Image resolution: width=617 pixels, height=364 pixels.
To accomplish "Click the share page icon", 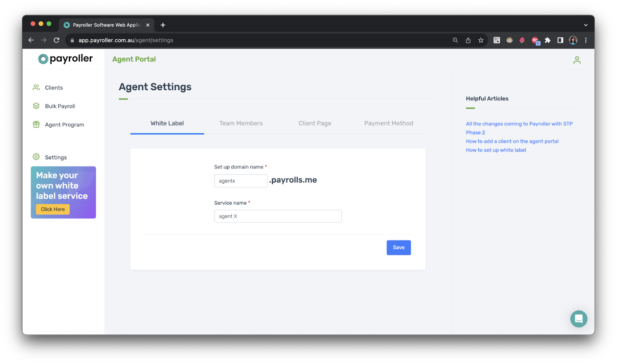I will (468, 40).
